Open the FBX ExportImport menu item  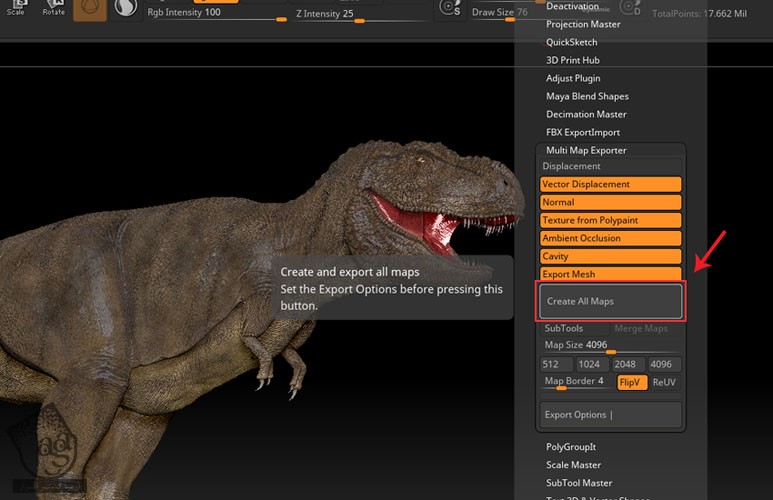click(583, 132)
